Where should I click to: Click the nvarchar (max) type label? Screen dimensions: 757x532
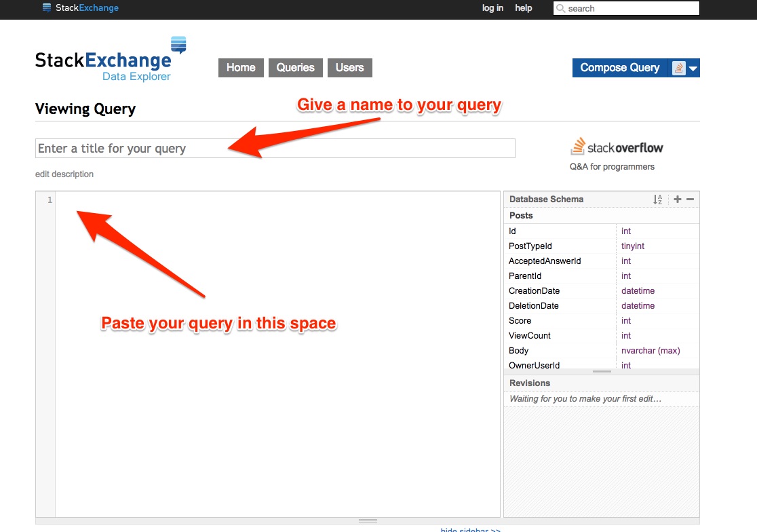pyautogui.click(x=651, y=351)
